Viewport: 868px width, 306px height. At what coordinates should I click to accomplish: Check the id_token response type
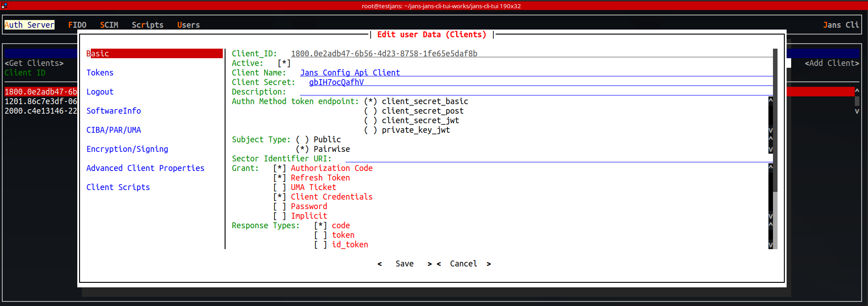pyautogui.click(x=321, y=245)
